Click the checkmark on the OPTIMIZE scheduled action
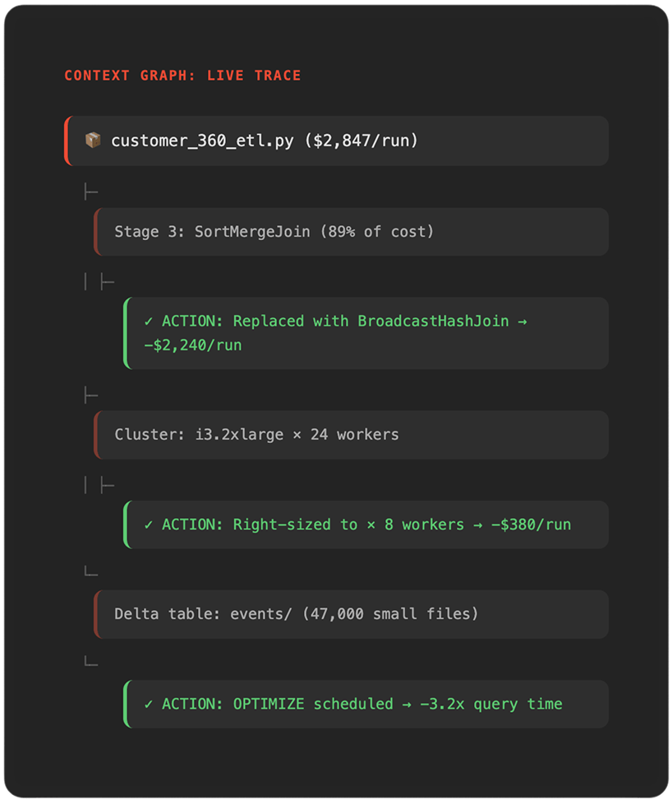Viewport: 672px width, 804px height. pos(148,704)
